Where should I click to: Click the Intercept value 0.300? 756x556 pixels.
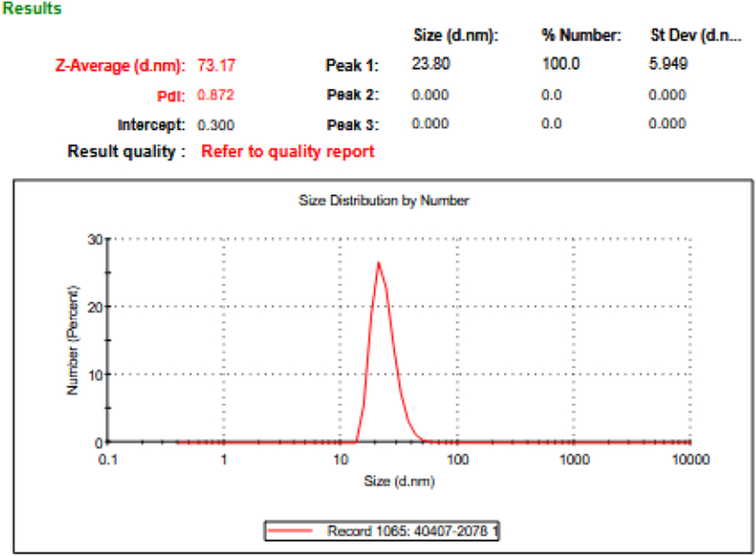tap(215, 125)
